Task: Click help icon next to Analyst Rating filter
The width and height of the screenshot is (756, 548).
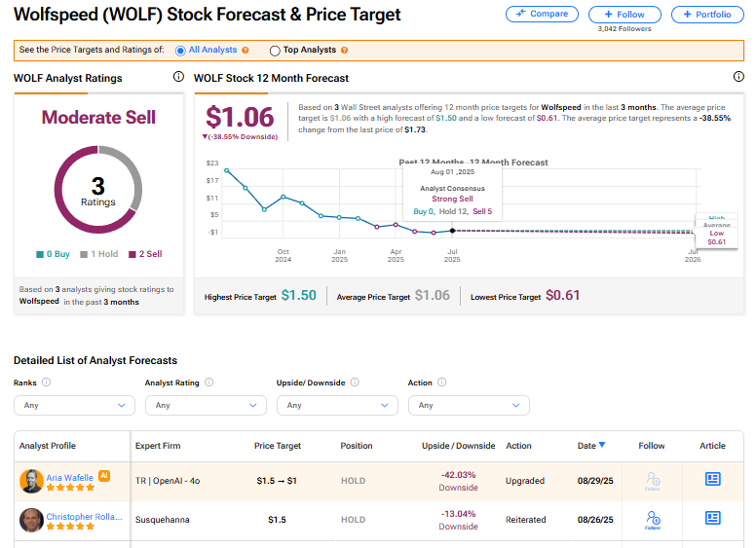Action: click(209, 383)
